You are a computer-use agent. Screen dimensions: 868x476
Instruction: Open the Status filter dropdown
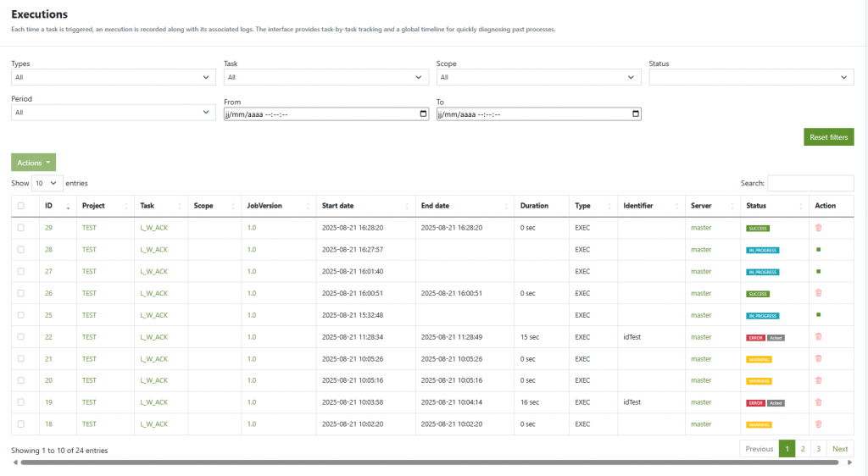click(751, 77)
